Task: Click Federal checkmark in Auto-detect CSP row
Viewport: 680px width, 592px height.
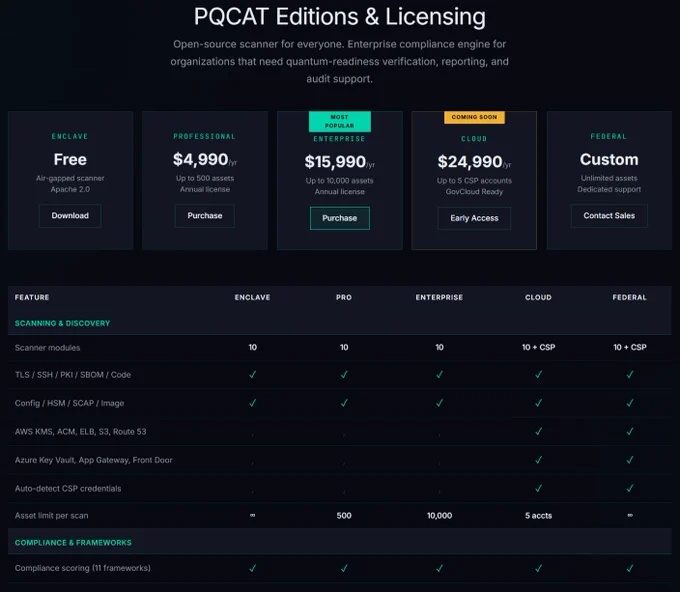Action: (630, 488)
